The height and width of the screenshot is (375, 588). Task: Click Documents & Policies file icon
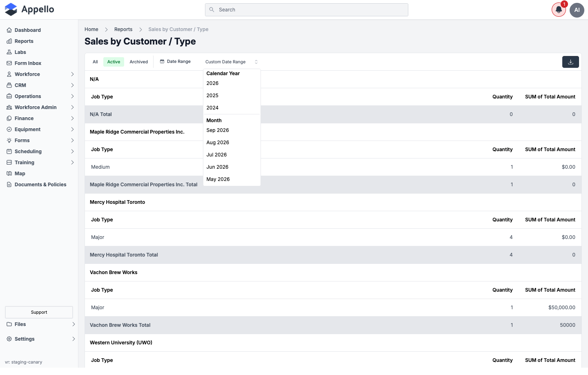pos(9,185)
